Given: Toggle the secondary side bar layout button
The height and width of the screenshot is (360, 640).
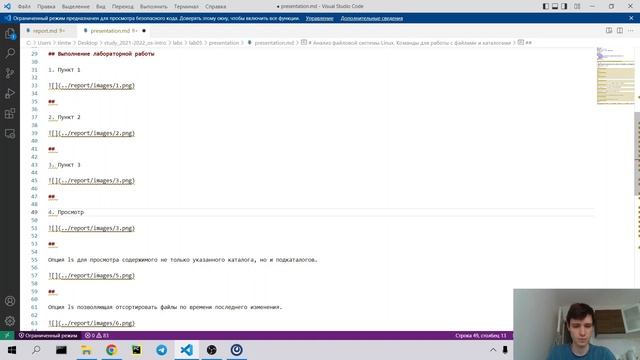Looking at the screenshot, I should point(564,6).
